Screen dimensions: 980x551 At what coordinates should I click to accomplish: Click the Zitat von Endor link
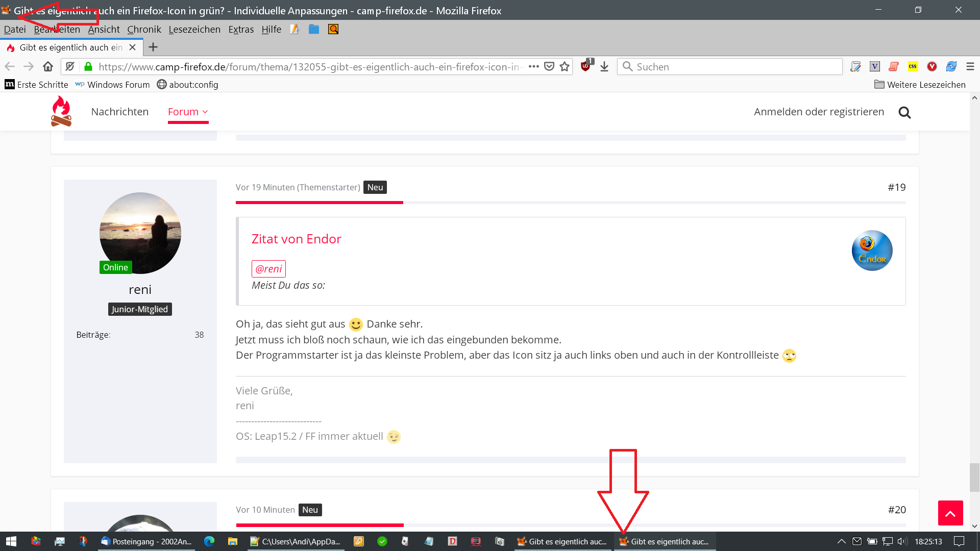[296, 239]
